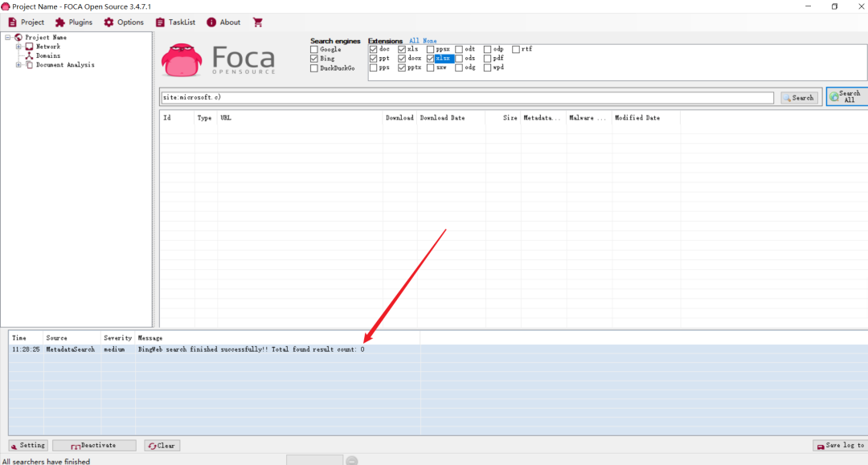Clear the log panel
This screenshot has height=465, width=868.
[162, 446]
